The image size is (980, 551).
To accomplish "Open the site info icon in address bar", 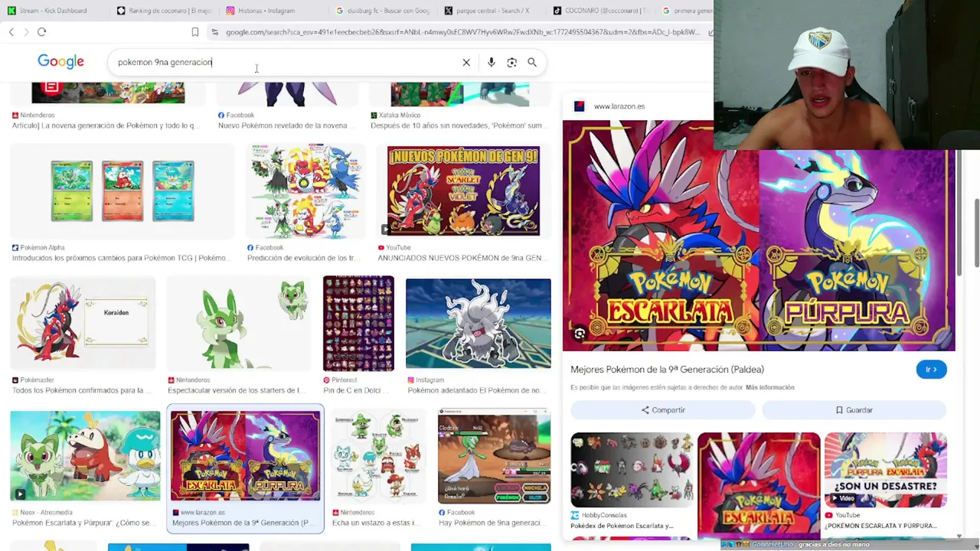I will pyautogui.click(x=215, y=32).
